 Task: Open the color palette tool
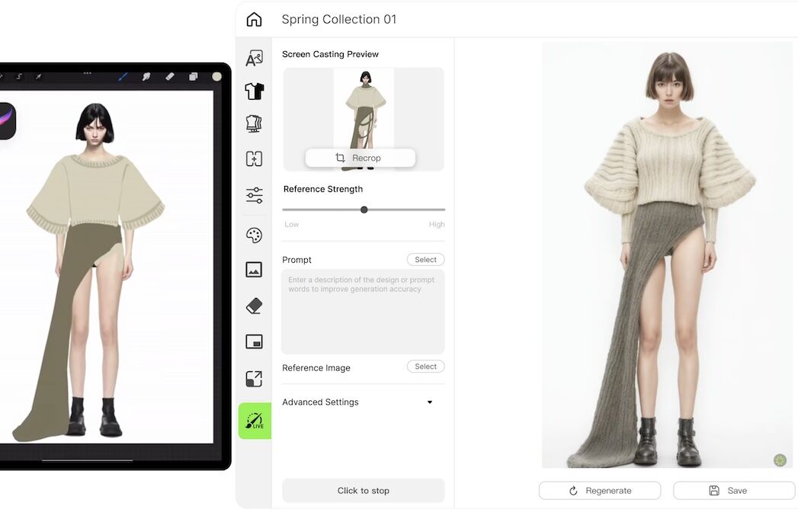pyautogui.click(x=254, y=236)
